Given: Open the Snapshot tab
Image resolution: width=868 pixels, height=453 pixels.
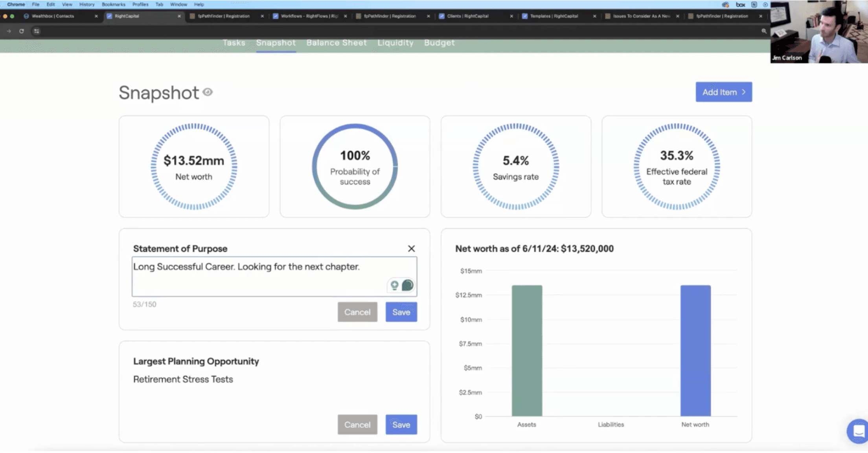Looking at the screenshot, I should (276, 42).
